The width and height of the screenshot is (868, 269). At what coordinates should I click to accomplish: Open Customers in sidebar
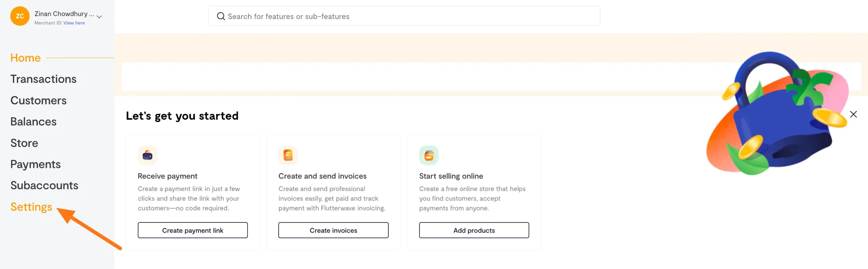(38, 100)
